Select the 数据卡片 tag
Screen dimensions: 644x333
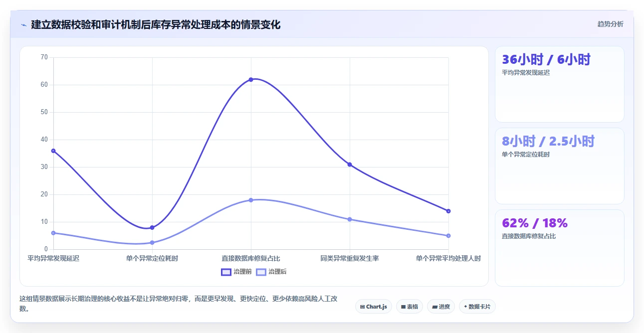pos(477,307)
